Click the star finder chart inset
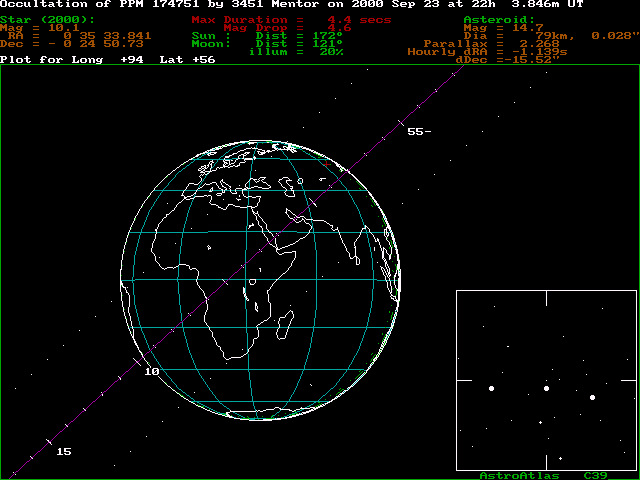The image size is (640, 480). [546, 380]
